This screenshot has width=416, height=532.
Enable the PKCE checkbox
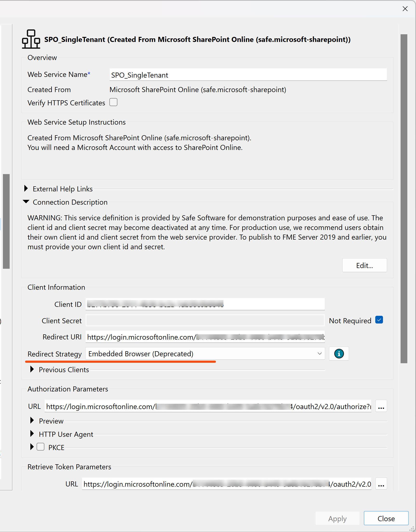40,447
